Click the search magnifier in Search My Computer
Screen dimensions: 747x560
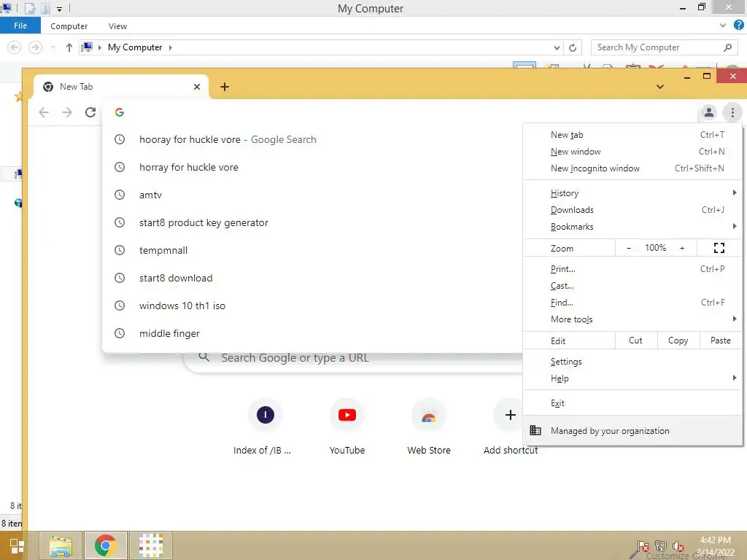click(x=727, y=47)
